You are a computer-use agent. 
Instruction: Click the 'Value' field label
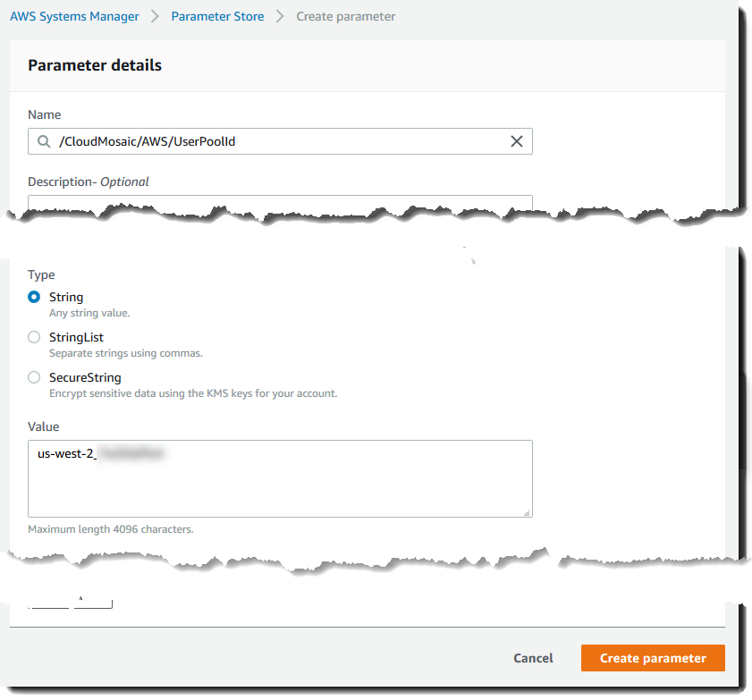pos(44,426)
